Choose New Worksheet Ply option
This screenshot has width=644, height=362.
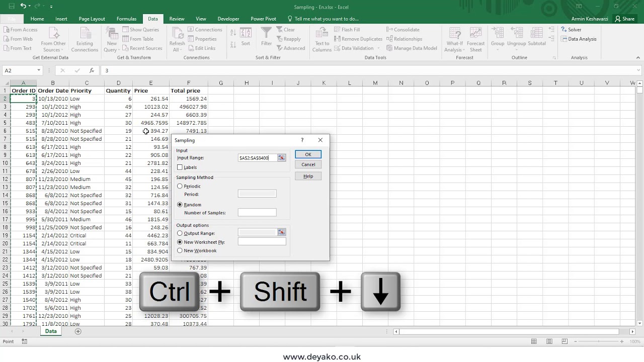coord(180,242)
